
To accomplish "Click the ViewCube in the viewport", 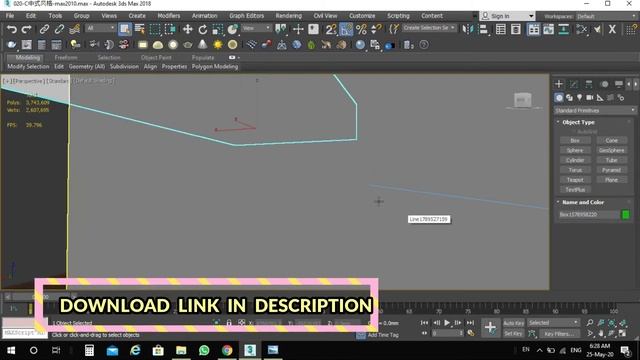I will (523, 100).
